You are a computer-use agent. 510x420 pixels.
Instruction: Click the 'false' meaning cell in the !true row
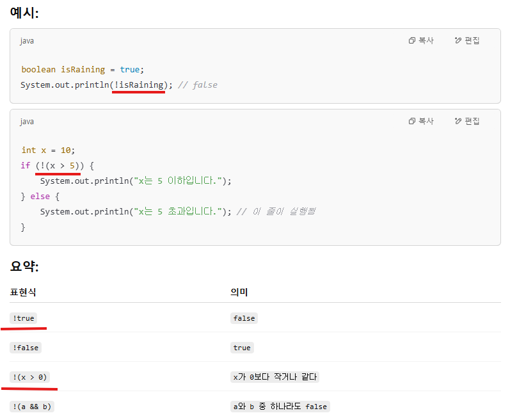(x=244, y=318)
